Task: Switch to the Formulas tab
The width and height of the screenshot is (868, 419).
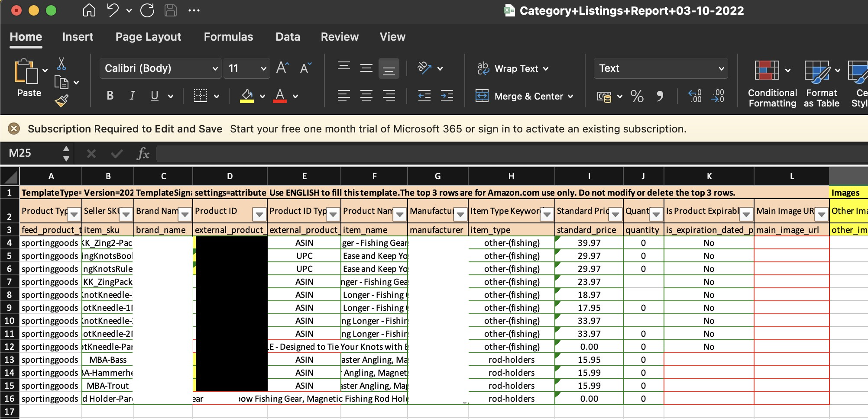Action: pyautogui.click(x=228, y=37)
